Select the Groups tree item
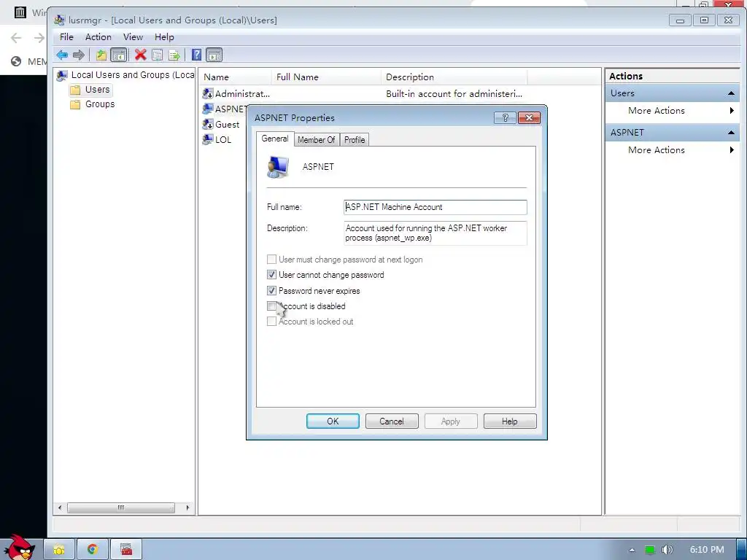747x560 pixels. coord(100,104)
